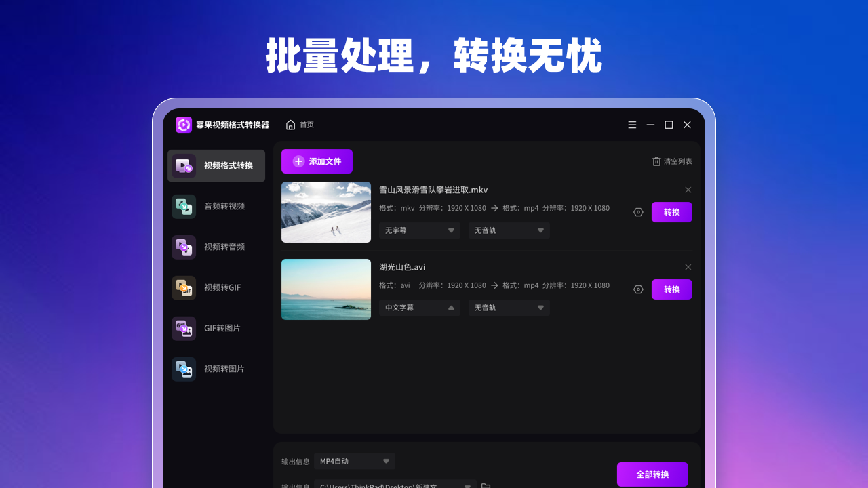Click the app logo in the title bar
This screenshot has width=868, height=488.
pyautogui.click(x=183, y=125)
